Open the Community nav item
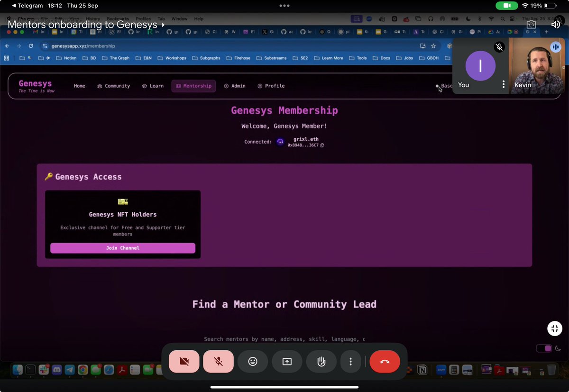This screenshot has width=569, height=392. click(x=113, y=86)
